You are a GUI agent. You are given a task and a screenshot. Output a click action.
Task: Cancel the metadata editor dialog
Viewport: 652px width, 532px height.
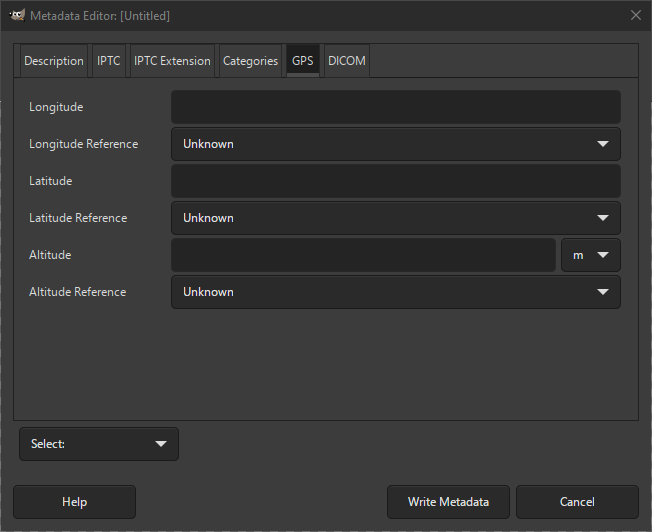(x=577, y=502)
